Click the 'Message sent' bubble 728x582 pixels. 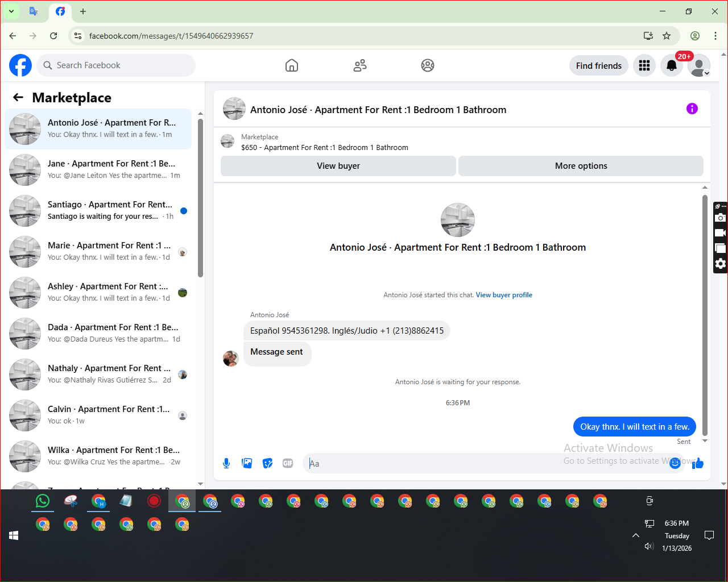point(277,352)
